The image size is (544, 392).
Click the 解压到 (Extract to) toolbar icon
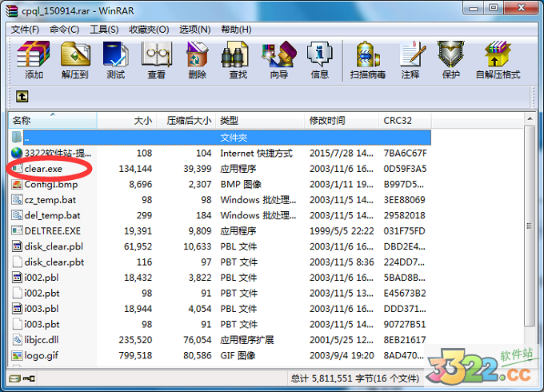click(x=75, y=54)
